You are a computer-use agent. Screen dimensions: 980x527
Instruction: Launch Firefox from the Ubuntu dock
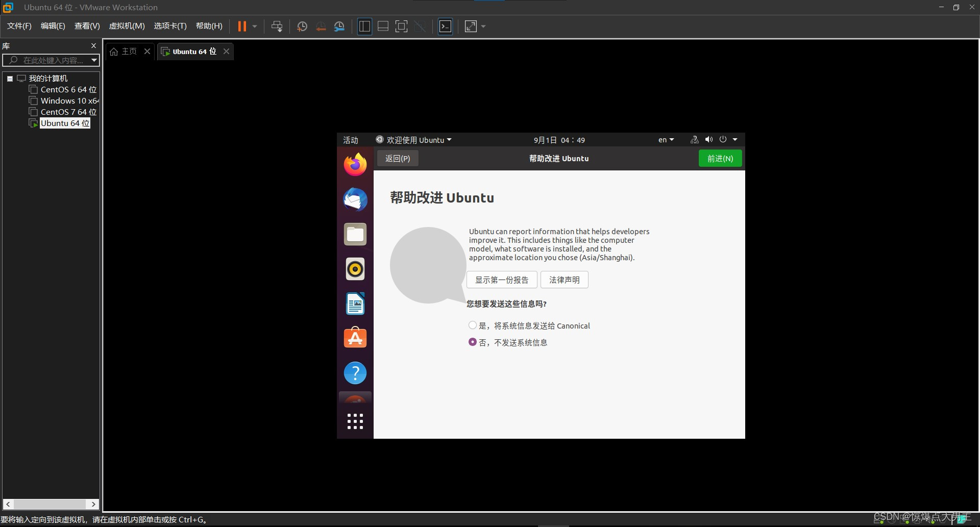pos(355,165)
